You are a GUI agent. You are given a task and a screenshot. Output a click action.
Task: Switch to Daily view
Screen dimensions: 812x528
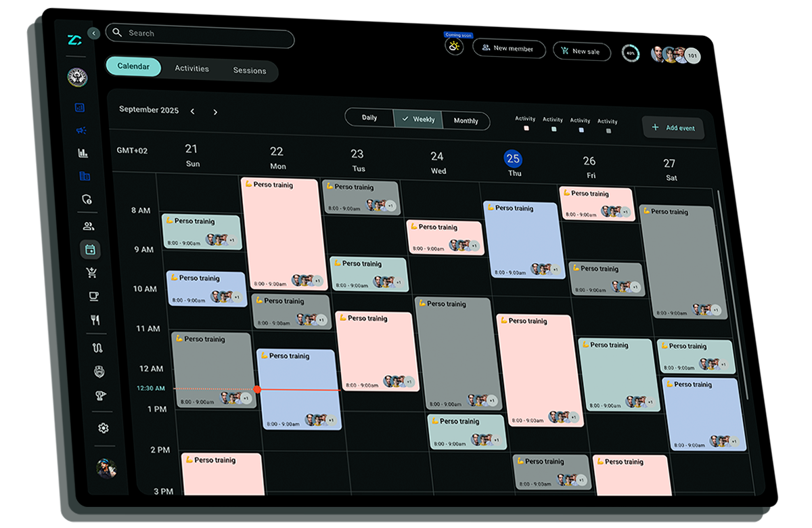pos(369,118)
